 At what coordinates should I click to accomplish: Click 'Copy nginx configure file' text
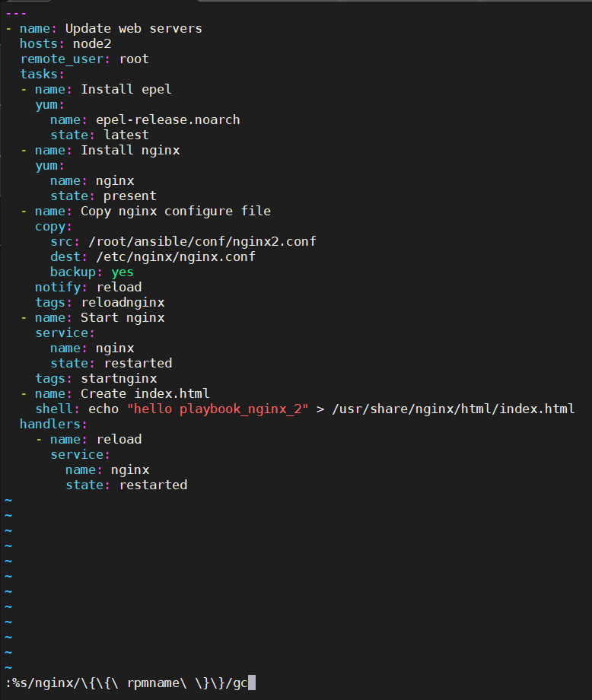pos(176,212)
